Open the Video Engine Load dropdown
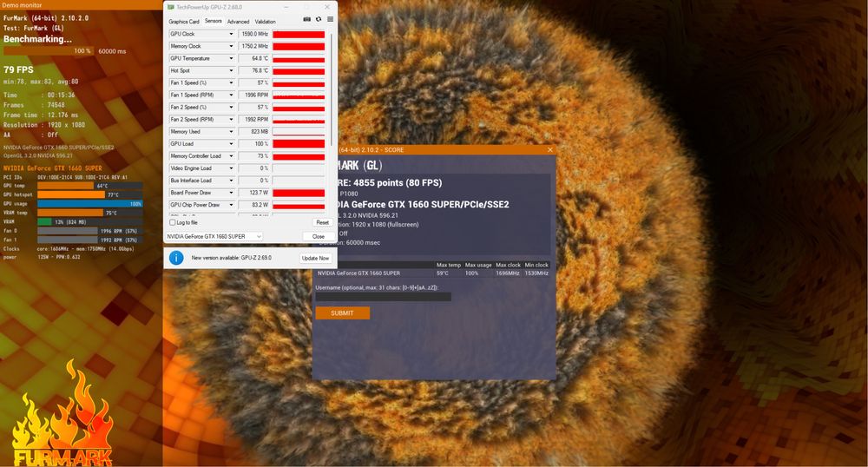 tap(232, 168)
